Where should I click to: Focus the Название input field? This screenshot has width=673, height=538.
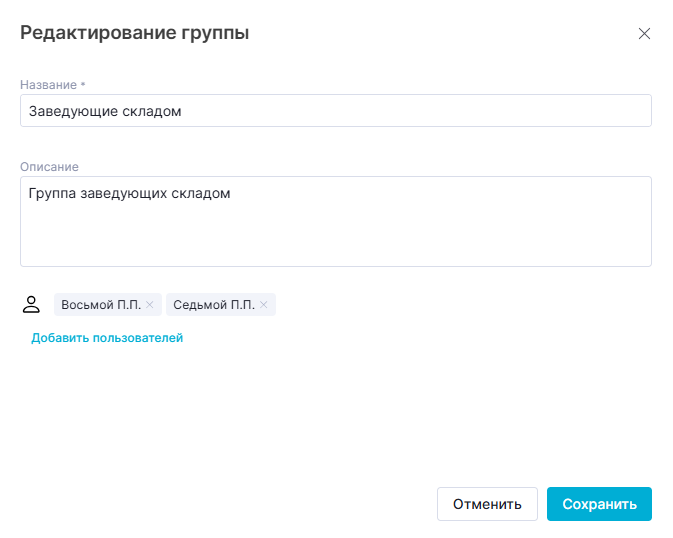[x=400, y=111]
